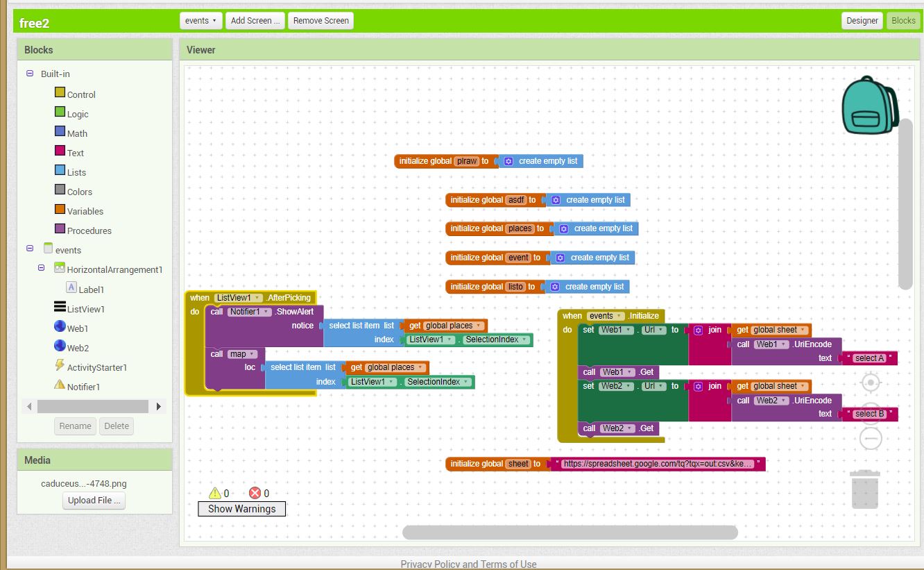Collapse the Built-in tree node
The height and width of the screenshot is (570, 924).
(30, 74)
